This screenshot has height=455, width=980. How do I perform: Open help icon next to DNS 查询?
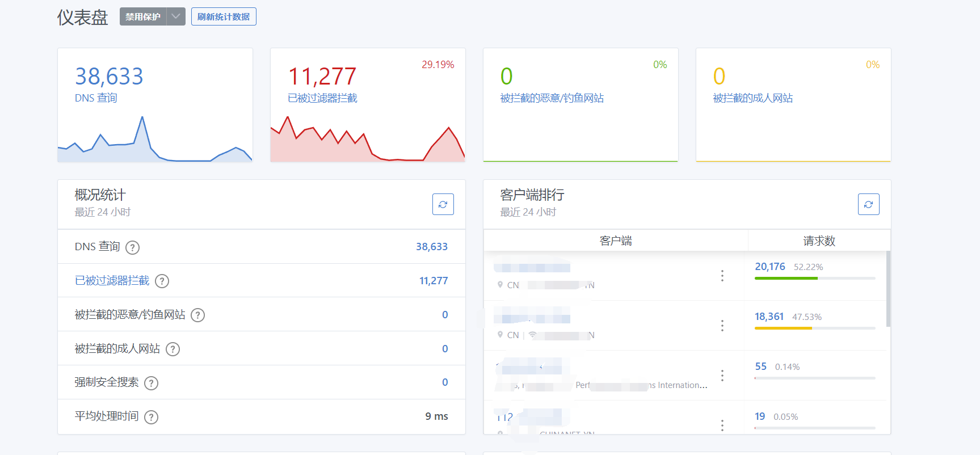pyautogui.click(x=132, y=247)
